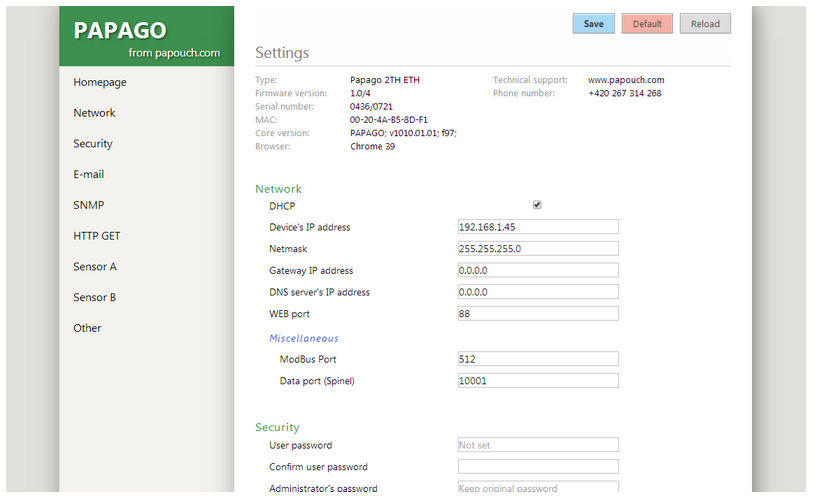Edit the WEB port field

point(538,314)
